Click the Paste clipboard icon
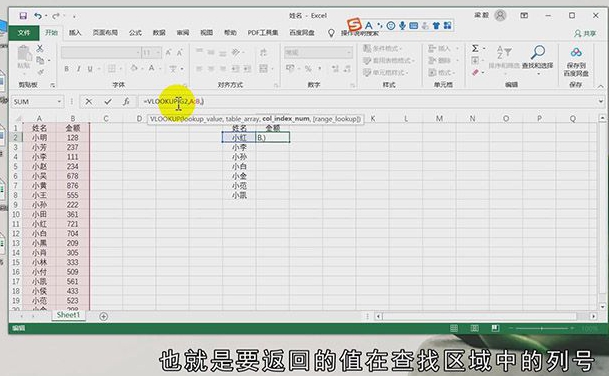The image size is (609, 376). 24,53
